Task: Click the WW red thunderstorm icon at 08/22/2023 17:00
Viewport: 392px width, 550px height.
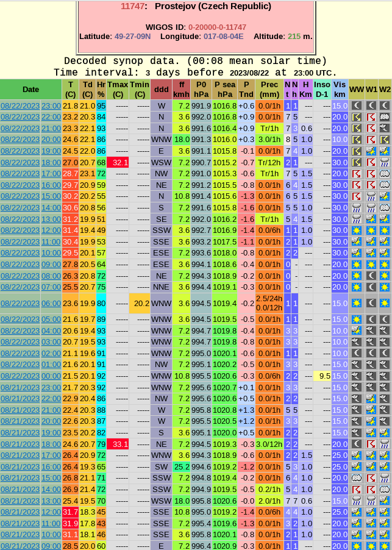Action: tap(357, 174)
